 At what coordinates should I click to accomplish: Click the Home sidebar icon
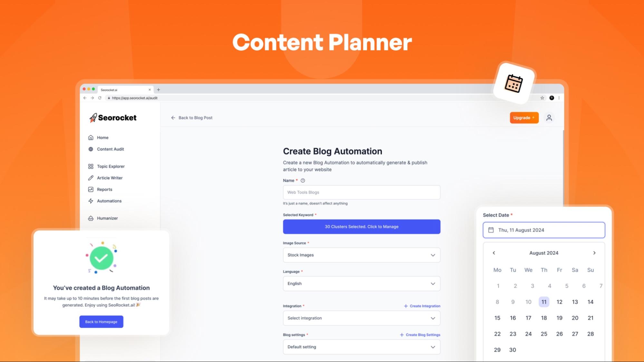point(90,137)
